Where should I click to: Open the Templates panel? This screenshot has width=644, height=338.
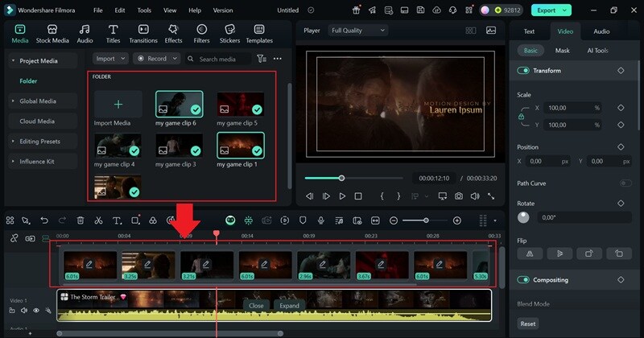pos(259,34)
